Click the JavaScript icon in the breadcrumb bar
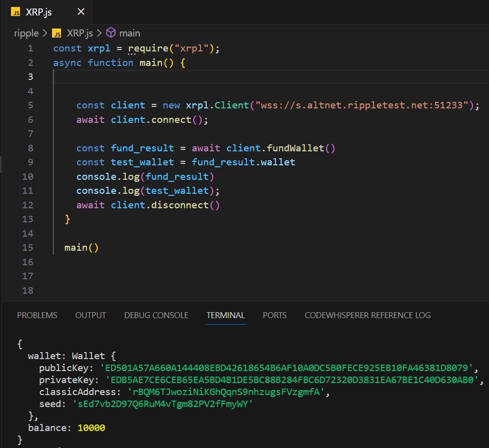The image size is (489, 448). (56, 33)
